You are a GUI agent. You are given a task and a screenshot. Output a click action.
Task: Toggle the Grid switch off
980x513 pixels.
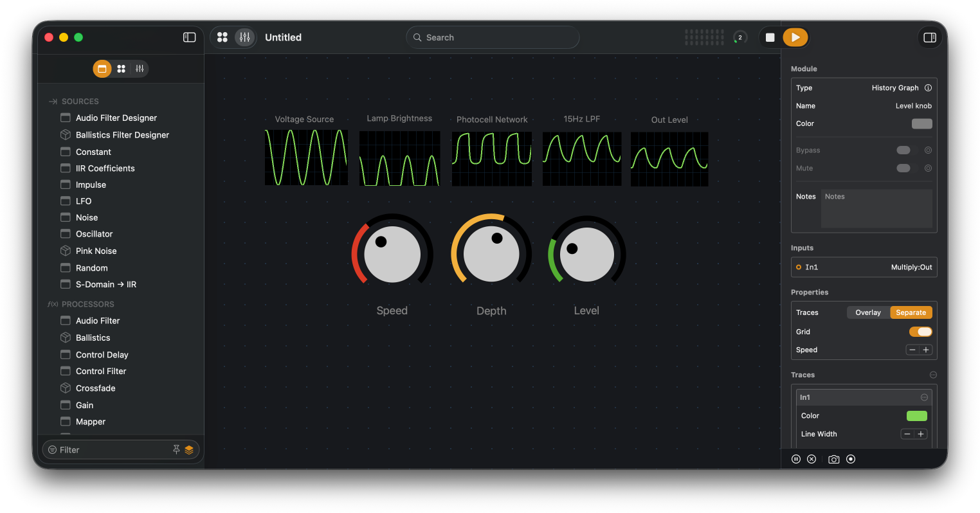(x=920, y=332)
